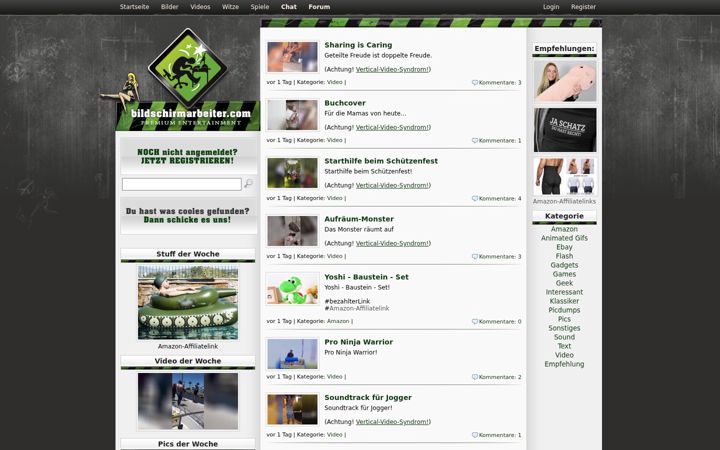
Task: Open the Starthilfe beim Schützenfest title
Action: tap(381, 161)
